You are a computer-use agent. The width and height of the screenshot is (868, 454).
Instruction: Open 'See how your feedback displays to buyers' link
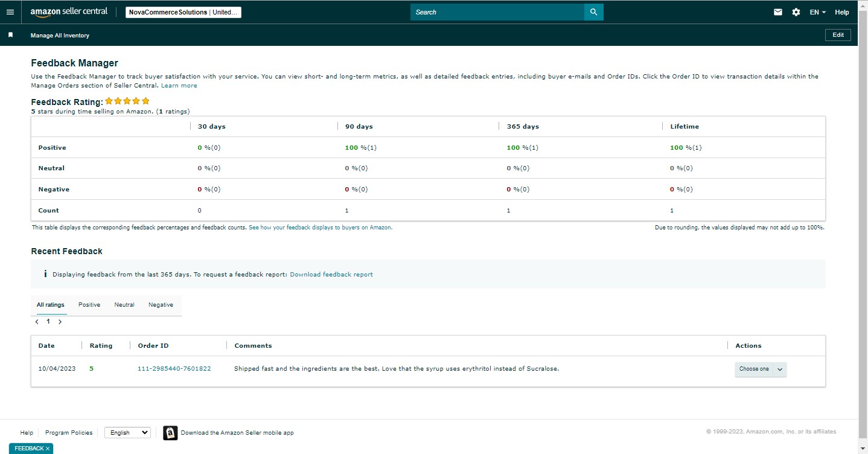(321, 228)
